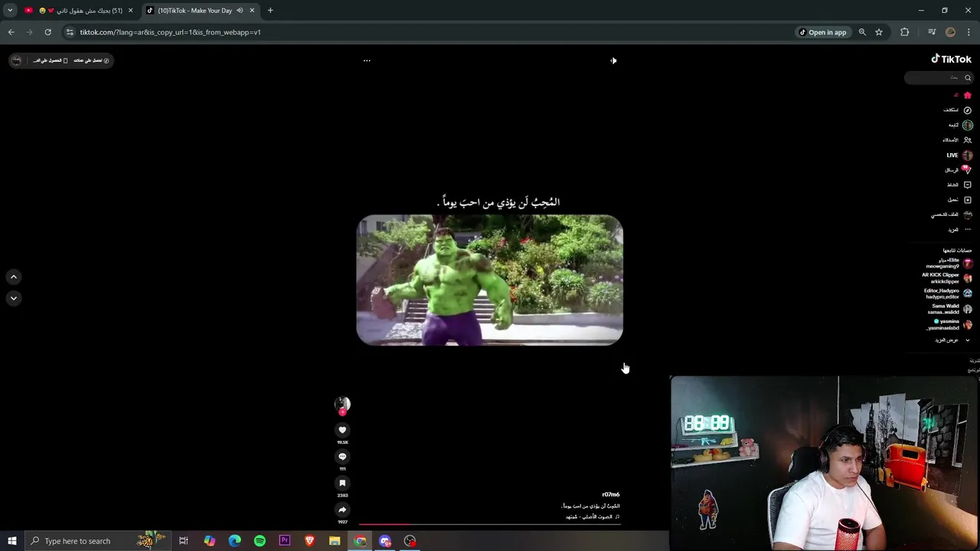Image resolution: width=980 pixels, height=551 pixels.
Task: Focus the TikTok search field
Action: (x=939, y=77)
